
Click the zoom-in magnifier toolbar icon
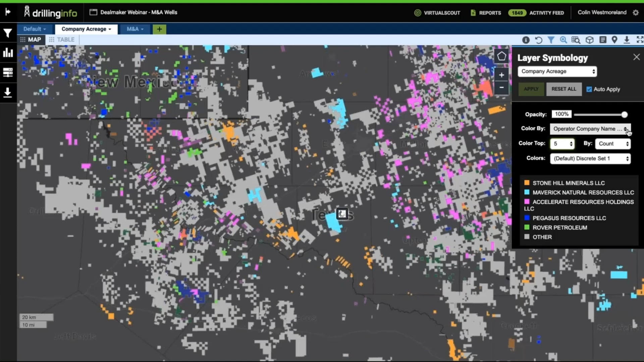pos(563,40)
